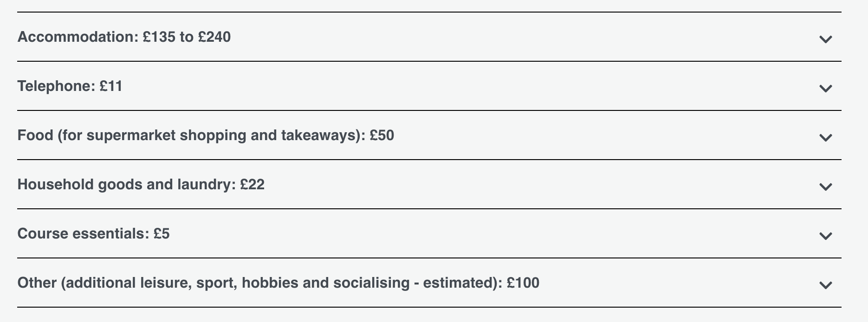Viewport: 868px width, 322px height.
Task: Click the Food heading word
Action: [x=35, y=135]
